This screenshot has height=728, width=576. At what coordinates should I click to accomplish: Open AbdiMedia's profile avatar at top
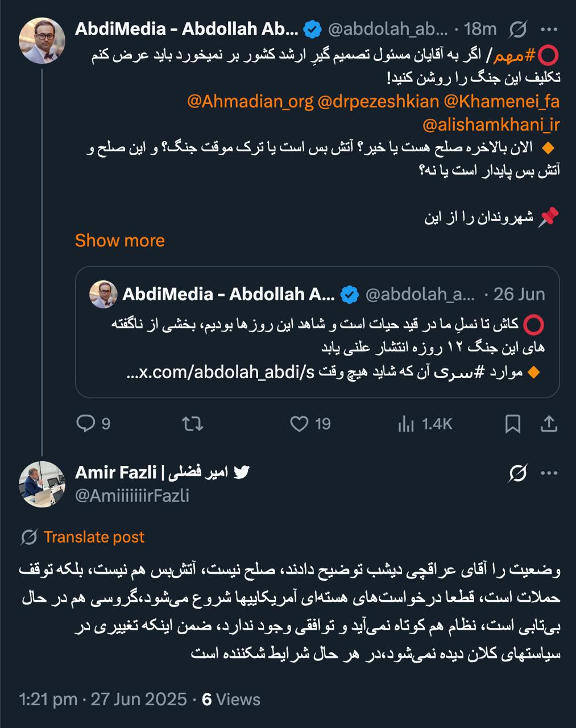42,40
